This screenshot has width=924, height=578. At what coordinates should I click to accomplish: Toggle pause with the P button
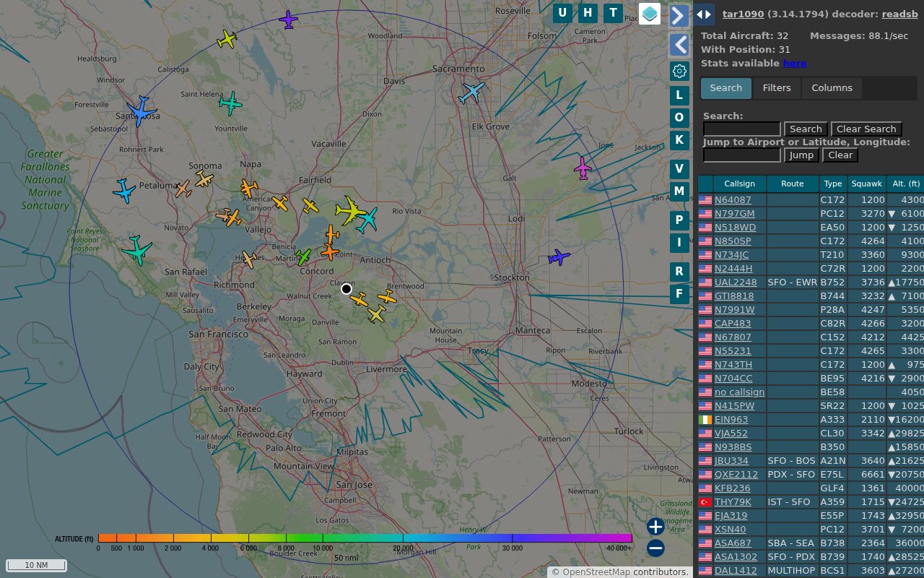[x=679, y=220]
